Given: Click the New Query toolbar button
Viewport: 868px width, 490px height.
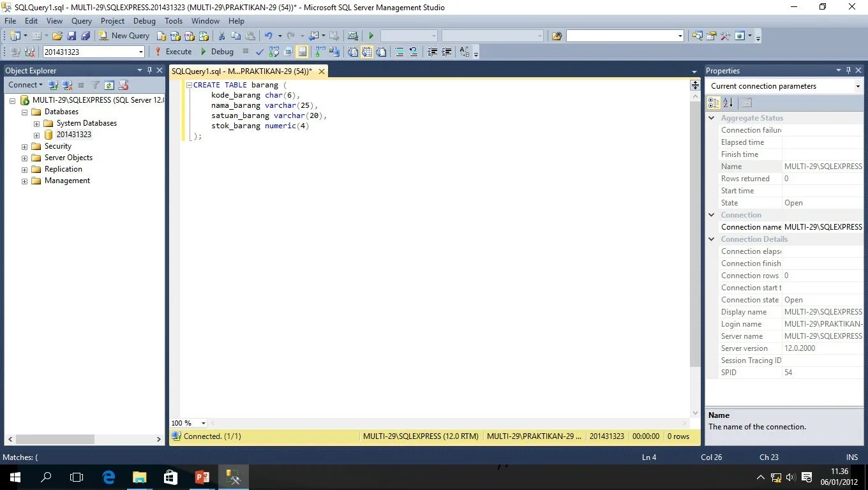Looking at the screenshot, I should (124, 36).
